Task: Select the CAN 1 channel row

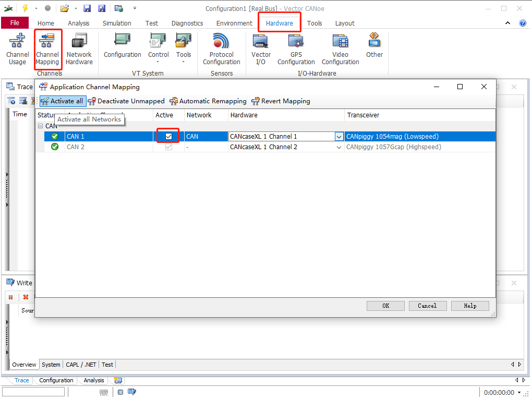Action: tap(270, 137)
